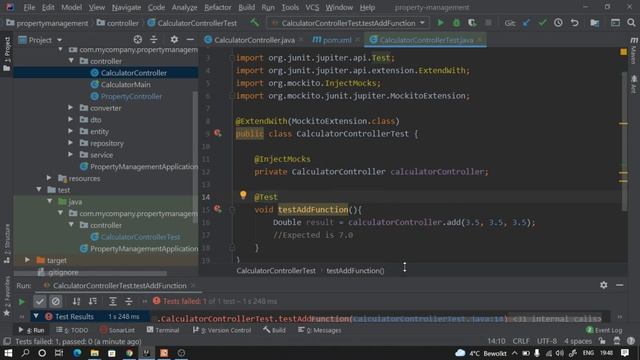Viewport: 640px width, 360px height.
Task: Switch to CalculatorController.java tab
Action: pyautogui.click(x=254, y=40)
